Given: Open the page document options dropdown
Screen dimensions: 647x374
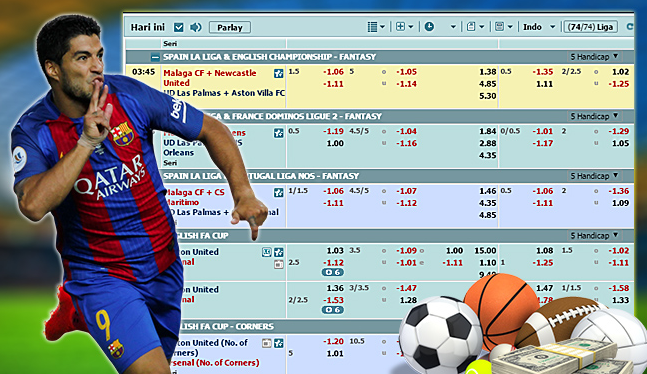Looking at the screenshot, I should tap(475, 27).
